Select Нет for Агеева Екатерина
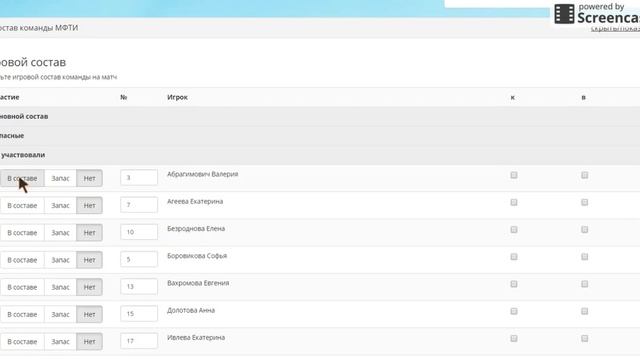 (x=89, y=206)
